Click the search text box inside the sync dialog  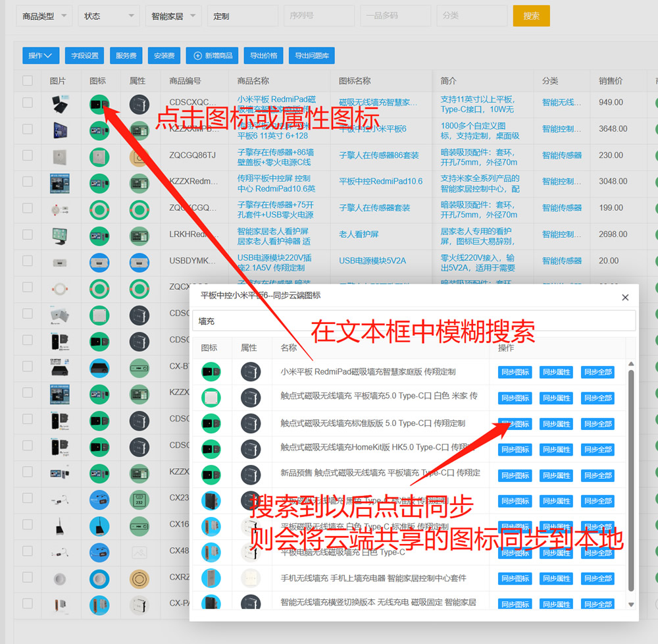point(413,321)
